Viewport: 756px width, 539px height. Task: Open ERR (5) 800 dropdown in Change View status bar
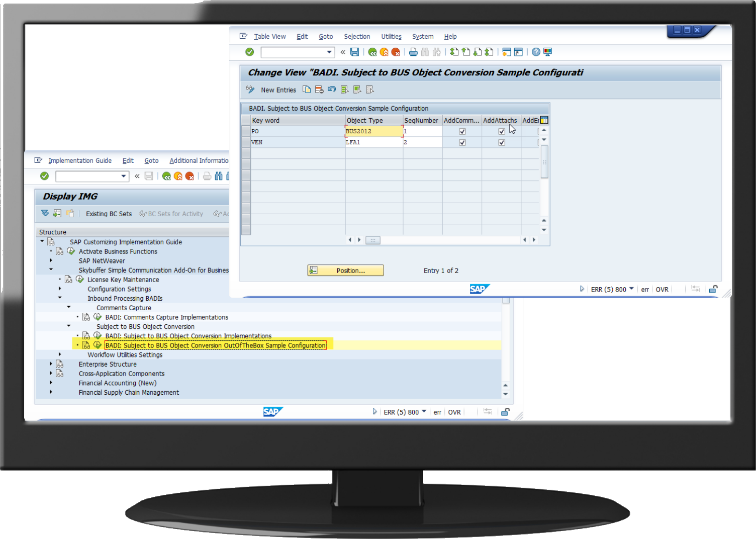[x=631, y=289]
